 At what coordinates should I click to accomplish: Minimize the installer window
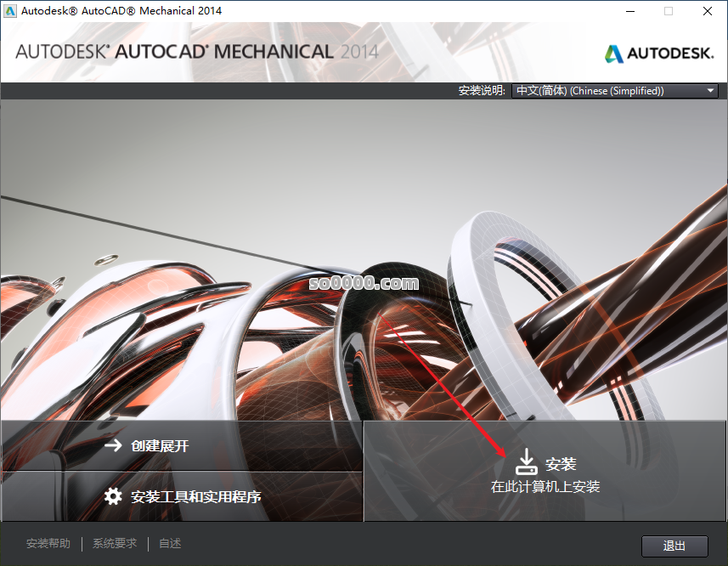630,11
